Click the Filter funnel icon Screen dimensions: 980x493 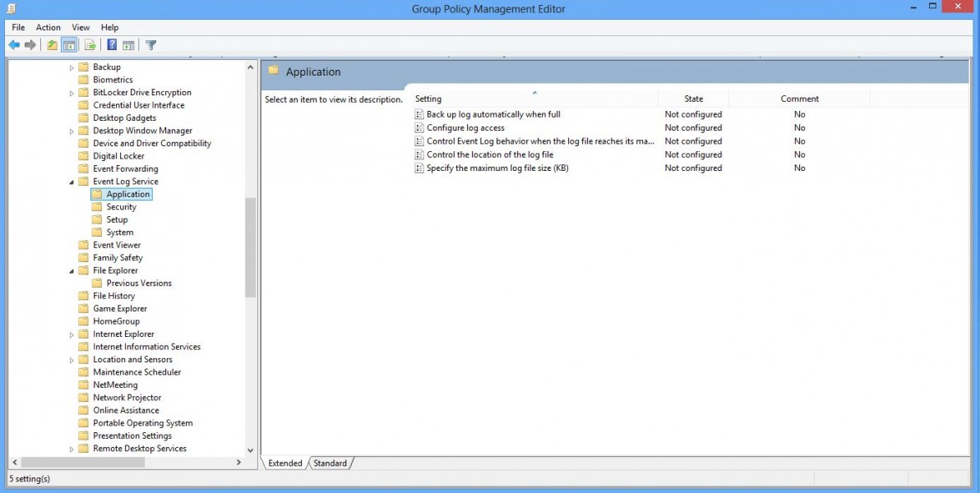[150, 45]
